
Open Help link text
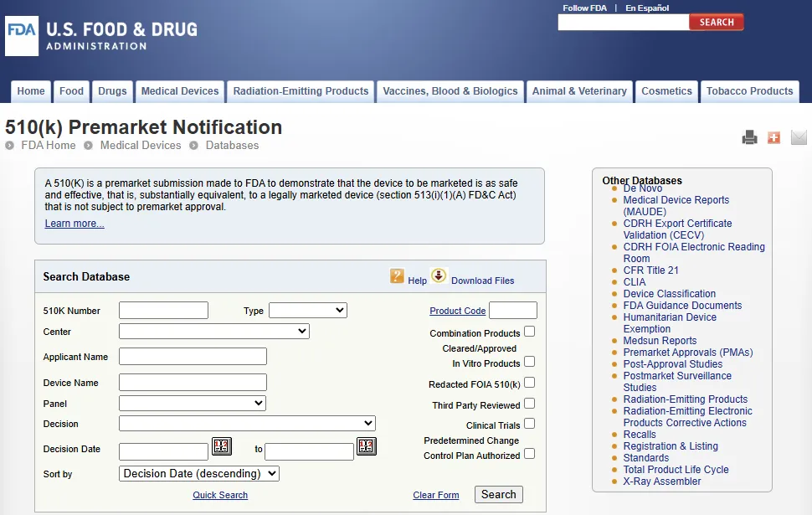[x=418, y=281]
